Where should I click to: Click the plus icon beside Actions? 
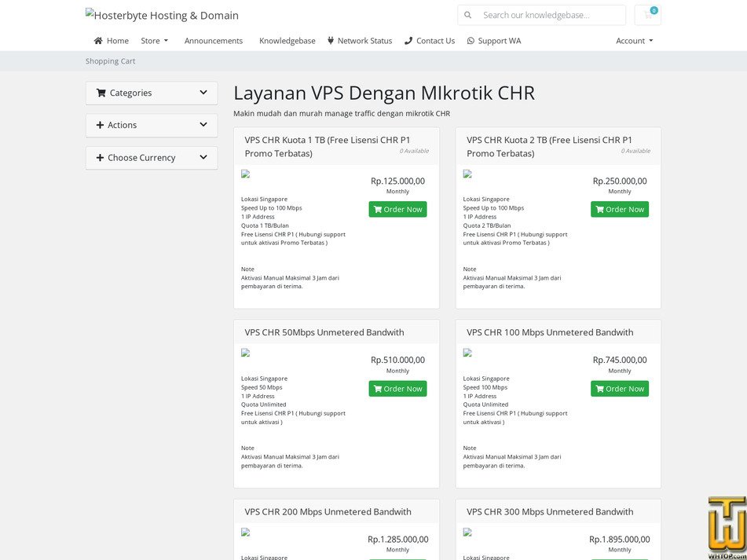coord(100,125)
